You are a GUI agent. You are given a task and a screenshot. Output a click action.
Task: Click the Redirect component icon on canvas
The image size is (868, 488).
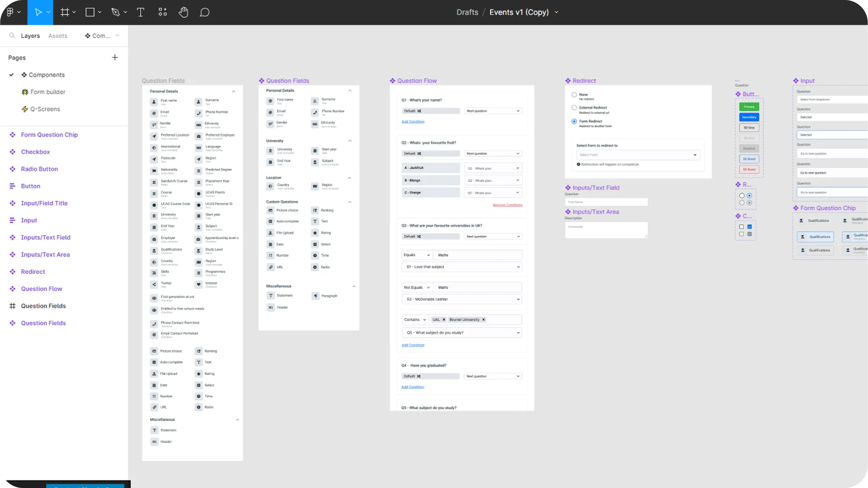pyautogui.click(x=568, y=80)
